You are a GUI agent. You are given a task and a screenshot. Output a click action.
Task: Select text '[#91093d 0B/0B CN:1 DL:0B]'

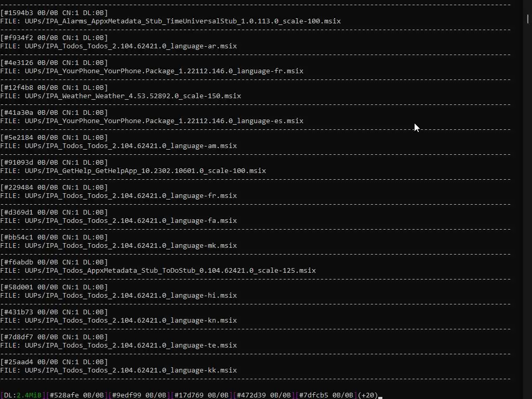pyautogui.click(x=54, y=163)
